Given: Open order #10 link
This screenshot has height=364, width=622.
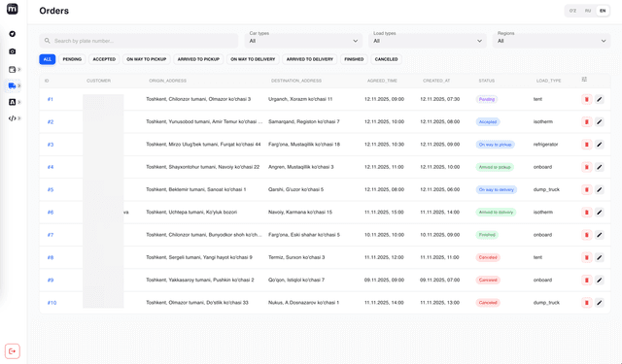Looking at the screenshot, I should click(52, 303).
